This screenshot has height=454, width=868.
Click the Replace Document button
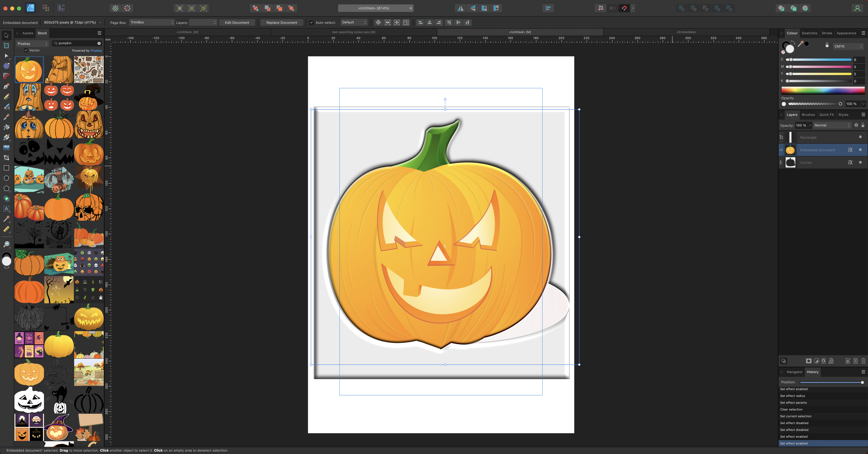coord(282,23)
